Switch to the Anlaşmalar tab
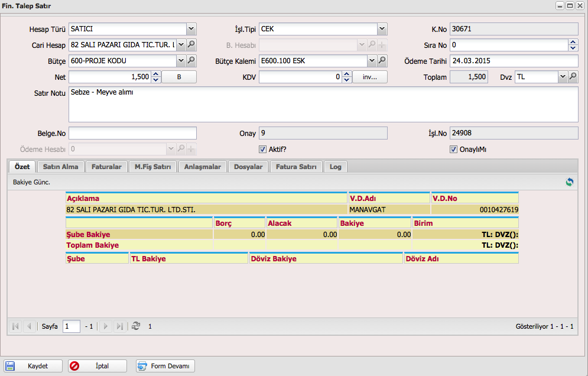 point(203,167)
